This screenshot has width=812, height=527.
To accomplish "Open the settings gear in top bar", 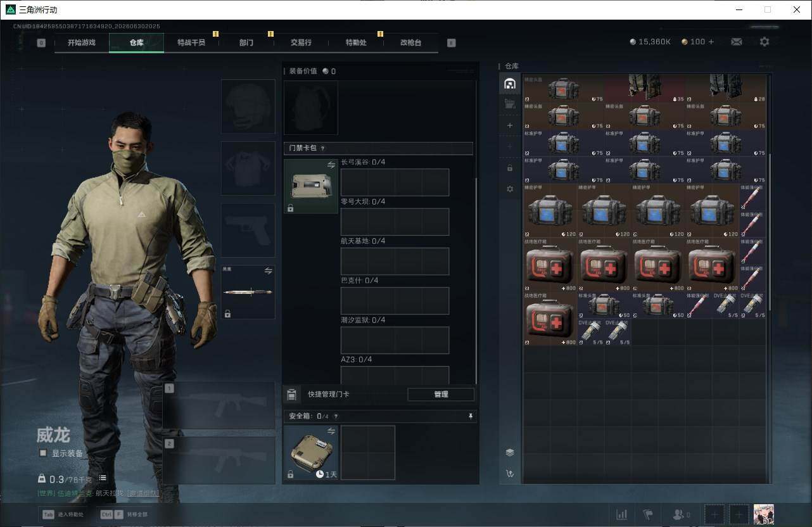I will (x=764, y=42).
